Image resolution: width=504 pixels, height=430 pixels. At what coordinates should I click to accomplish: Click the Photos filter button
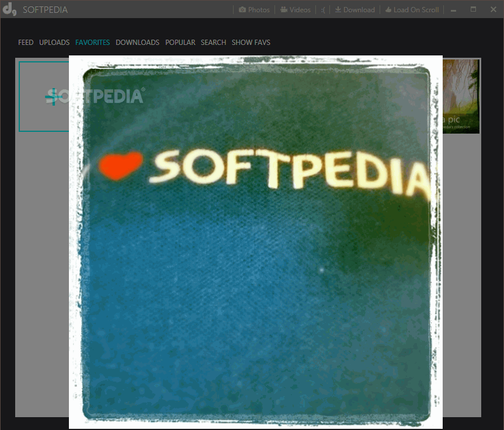click(254, 10)
